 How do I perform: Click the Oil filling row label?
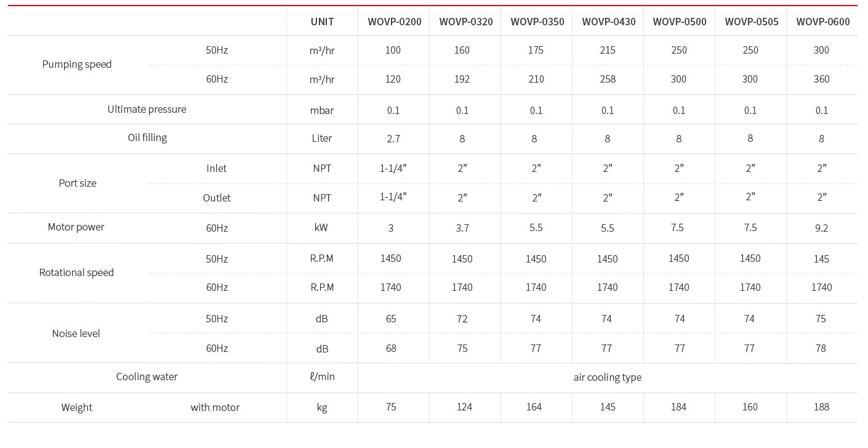147,137
